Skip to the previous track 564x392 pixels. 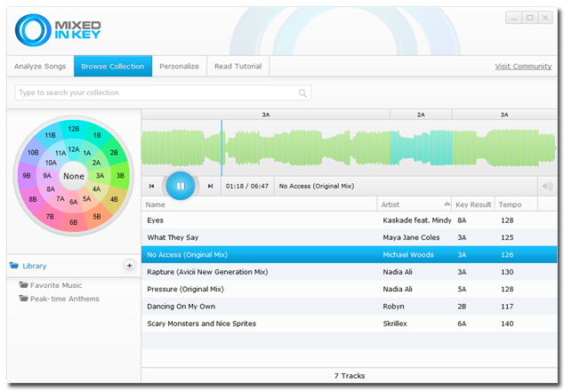[x=151, y=186]
